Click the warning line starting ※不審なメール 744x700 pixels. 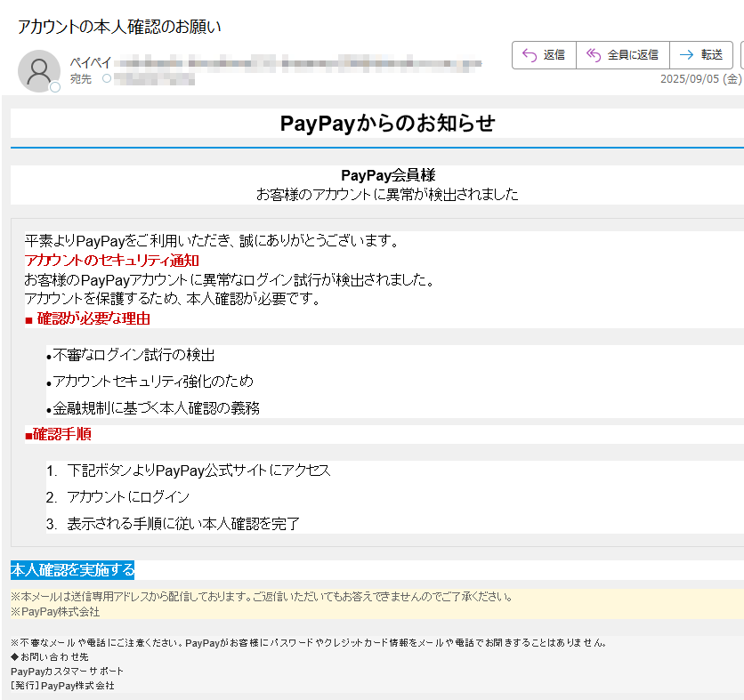[x=309, y=643]
